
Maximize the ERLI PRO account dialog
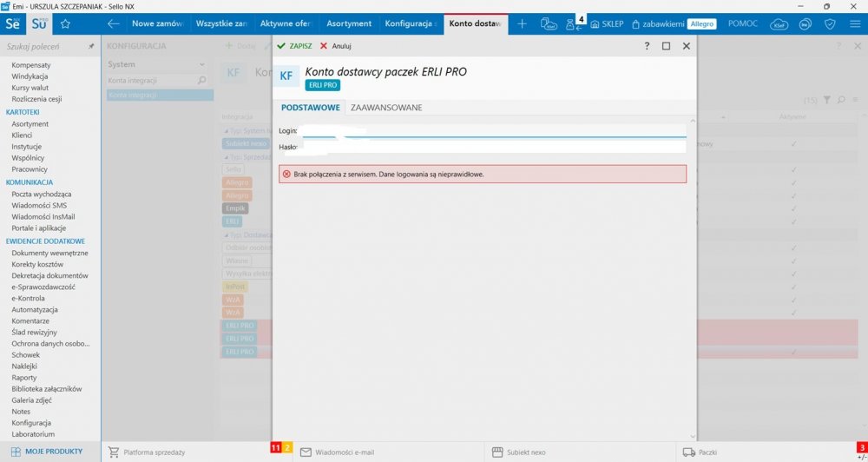667,46
